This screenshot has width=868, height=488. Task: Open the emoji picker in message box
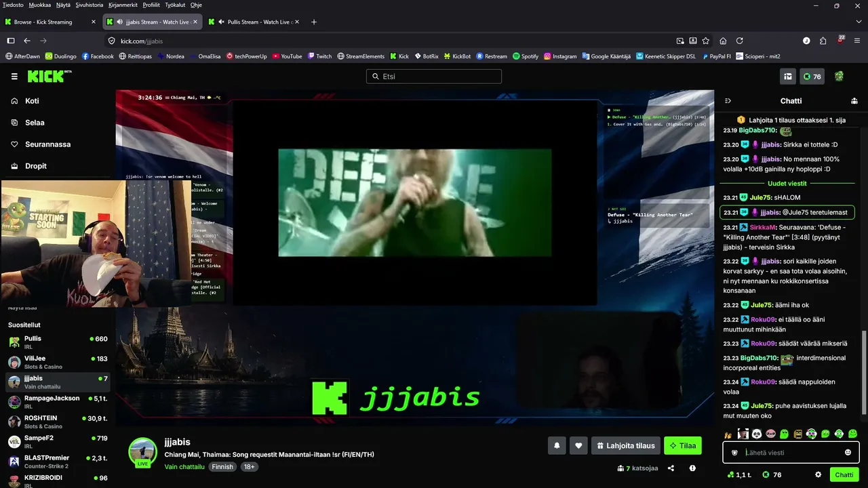click(848, 453)
